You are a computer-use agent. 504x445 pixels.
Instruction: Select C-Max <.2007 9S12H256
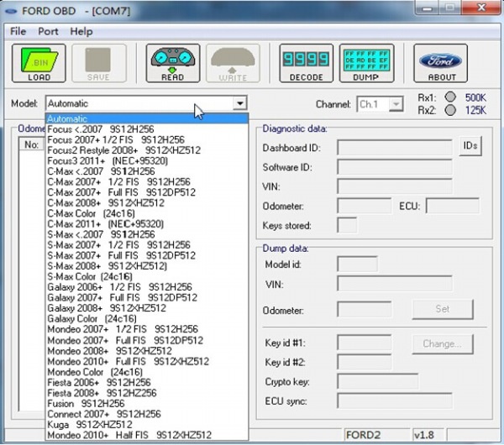point(147,171)
